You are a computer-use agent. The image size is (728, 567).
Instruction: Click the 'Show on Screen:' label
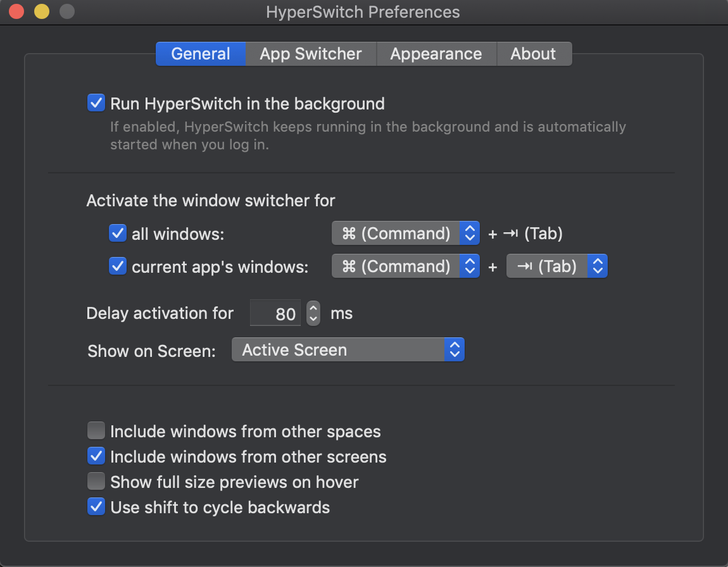tap(152, 351)
